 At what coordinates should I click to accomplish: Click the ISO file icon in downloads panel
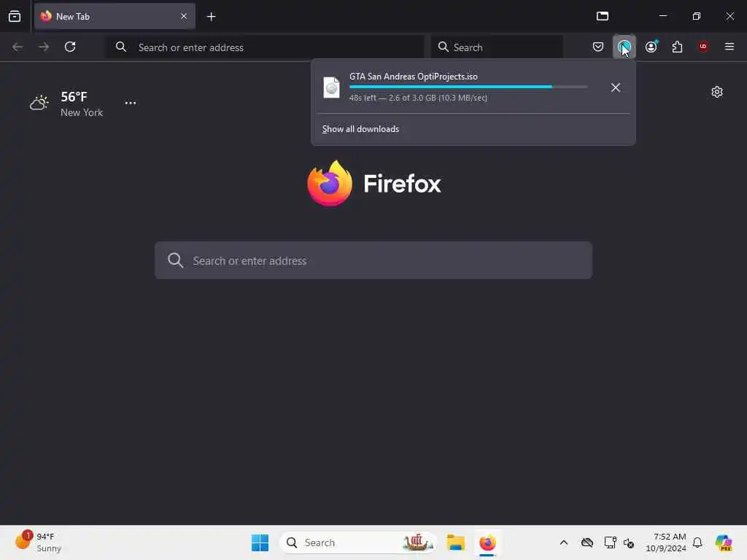332,87
